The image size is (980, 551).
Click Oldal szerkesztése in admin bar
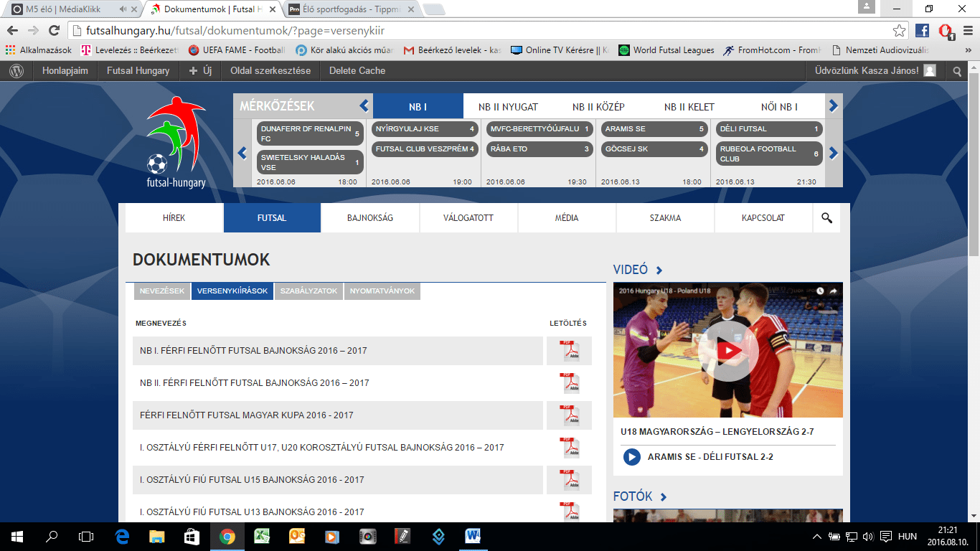click(270, 71)
